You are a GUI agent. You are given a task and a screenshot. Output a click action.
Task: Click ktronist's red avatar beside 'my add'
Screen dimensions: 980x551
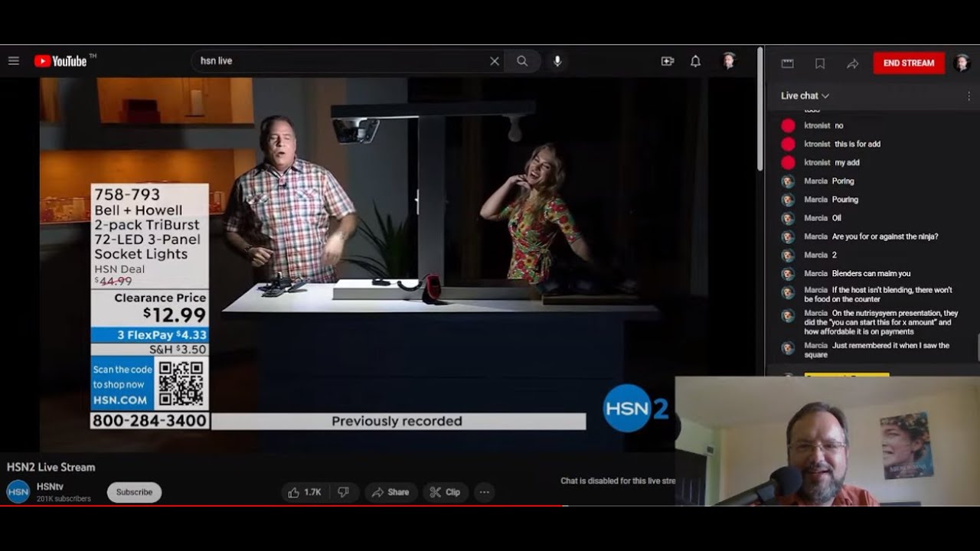788,163
